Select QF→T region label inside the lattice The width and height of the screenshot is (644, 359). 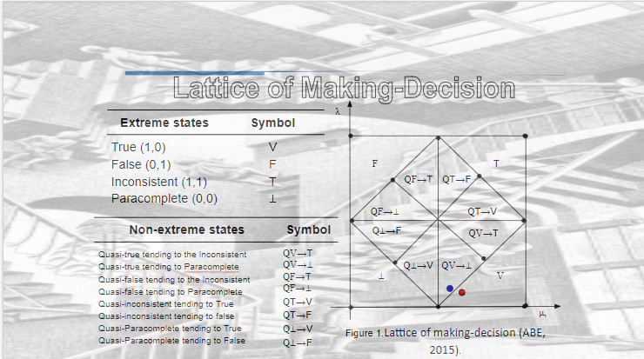418,179
